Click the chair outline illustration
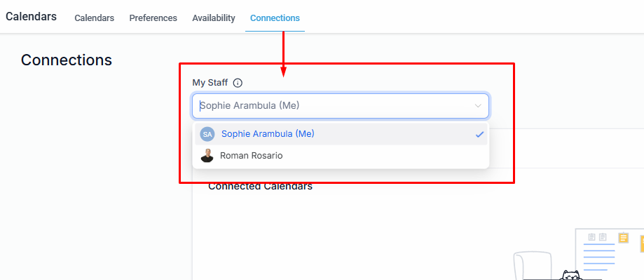This screenshot has height=280, width=644. coord(533,265)
